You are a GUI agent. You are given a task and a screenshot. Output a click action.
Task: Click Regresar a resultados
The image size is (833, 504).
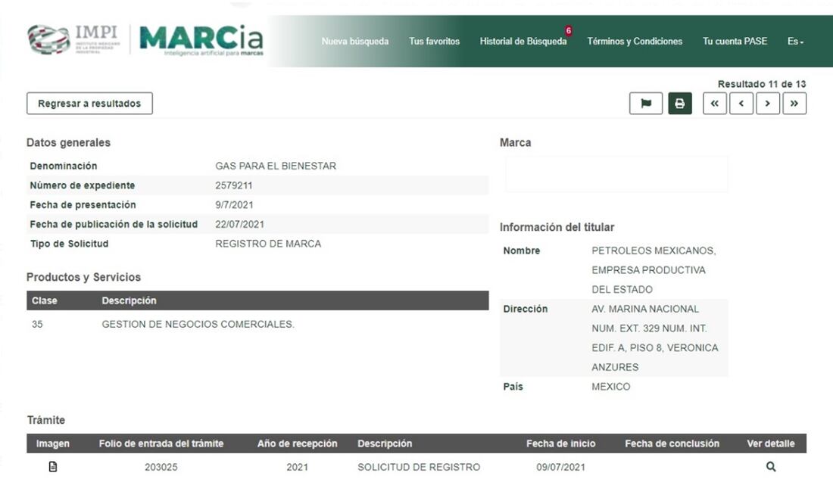89,103
